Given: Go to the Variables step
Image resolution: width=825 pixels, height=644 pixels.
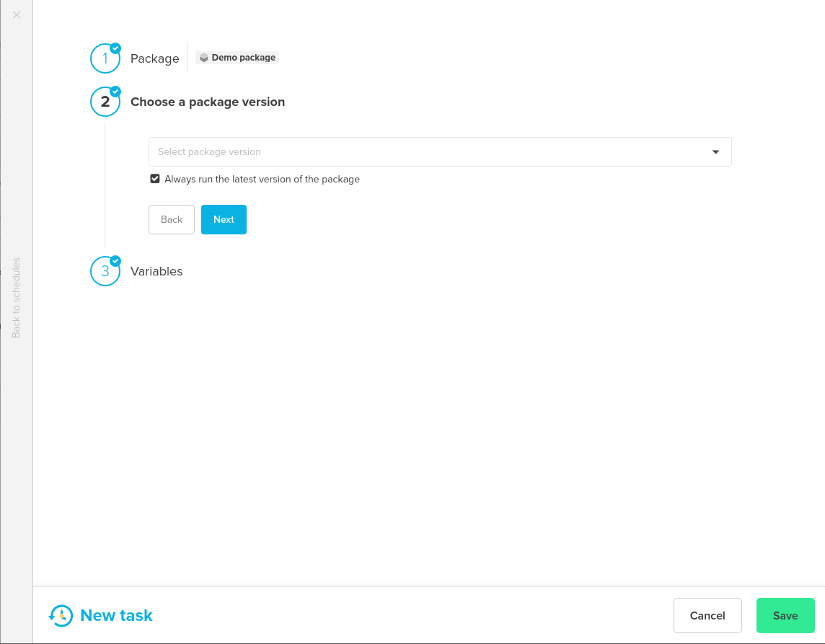Looking at the screenshot, I should coord(156,271).
